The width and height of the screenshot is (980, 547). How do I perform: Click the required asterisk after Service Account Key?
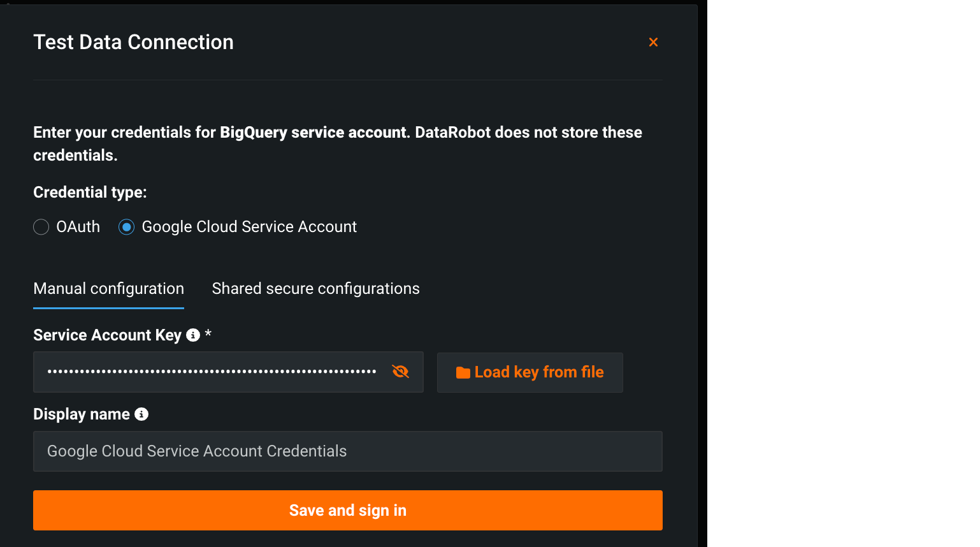[x=208, y=335]
